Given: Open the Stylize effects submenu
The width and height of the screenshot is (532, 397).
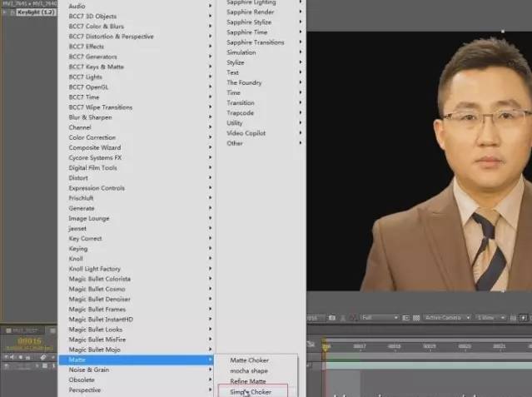Looking at the screenshot, I should tap(261, 62).
